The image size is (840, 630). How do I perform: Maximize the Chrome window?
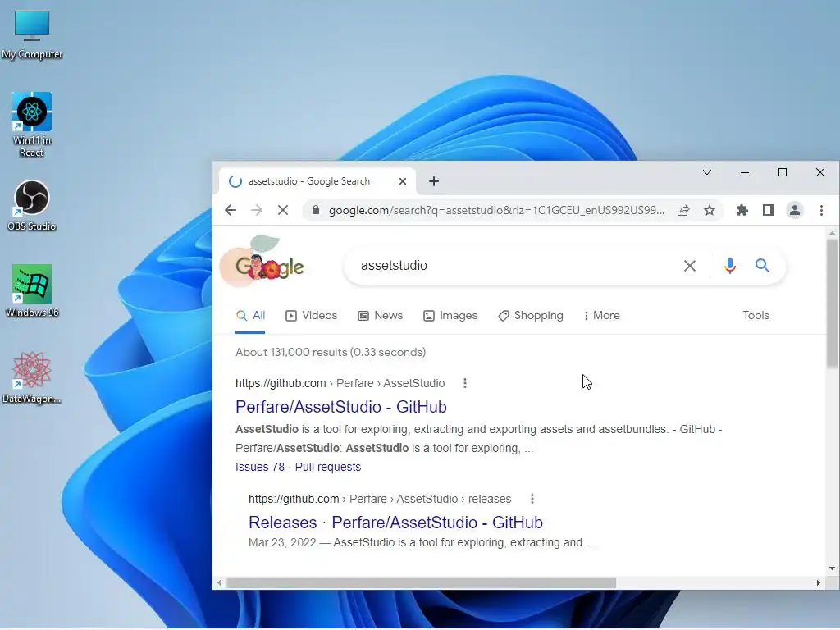click(782, 172)
